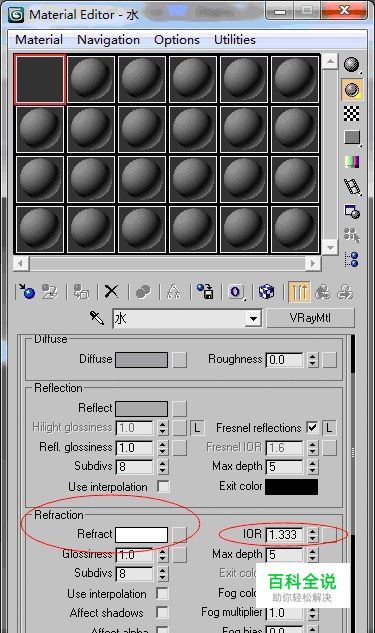
Task: Click the Make Material Copy icon
Action: tap(143, 291)
